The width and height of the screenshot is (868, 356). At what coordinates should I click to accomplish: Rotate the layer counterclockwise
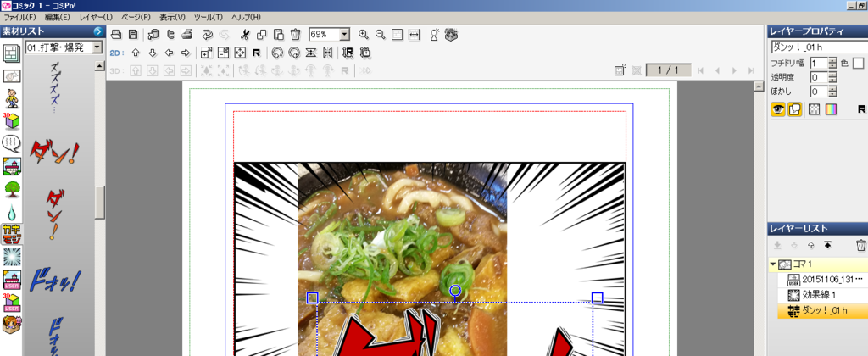point(277,53)
